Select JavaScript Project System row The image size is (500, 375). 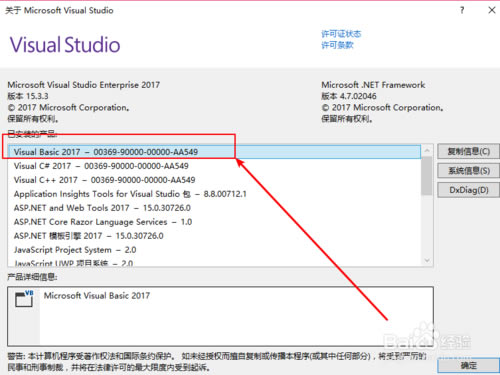click(214, 250)
